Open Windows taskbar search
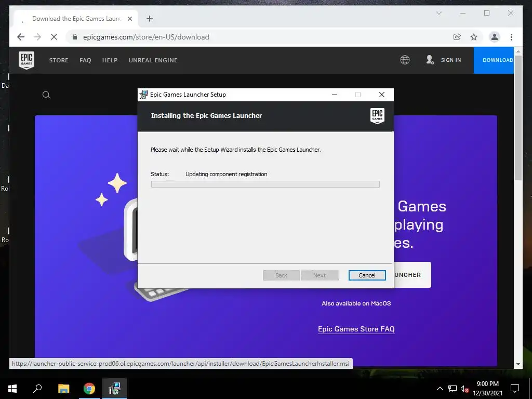The width and height of the screenshot is (532, 399). tap(37, 389)
